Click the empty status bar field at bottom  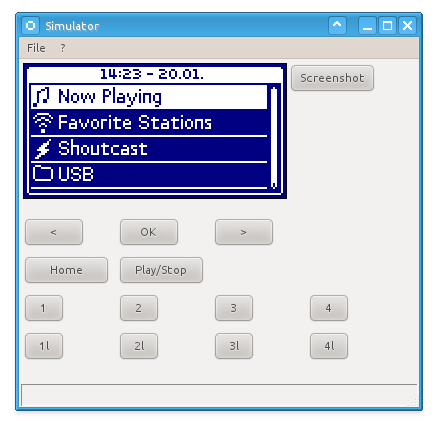[219, 395]
